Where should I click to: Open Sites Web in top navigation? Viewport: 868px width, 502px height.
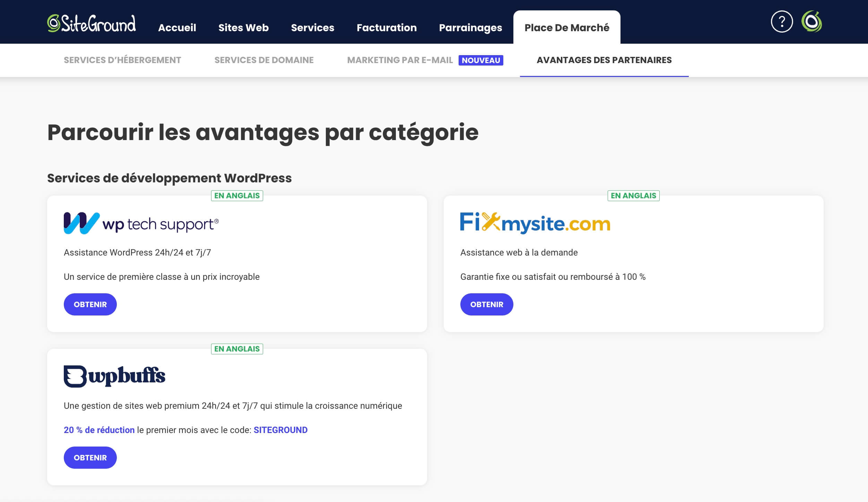(243, 28)
